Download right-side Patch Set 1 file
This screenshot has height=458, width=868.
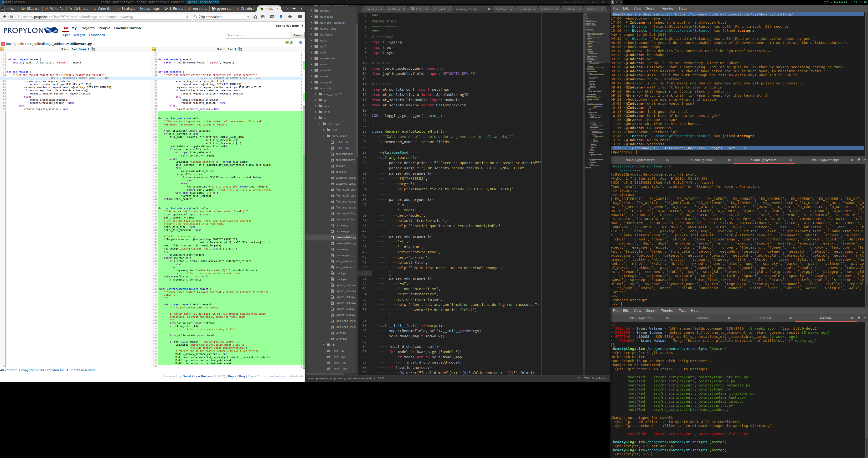[x=240, y=49]
